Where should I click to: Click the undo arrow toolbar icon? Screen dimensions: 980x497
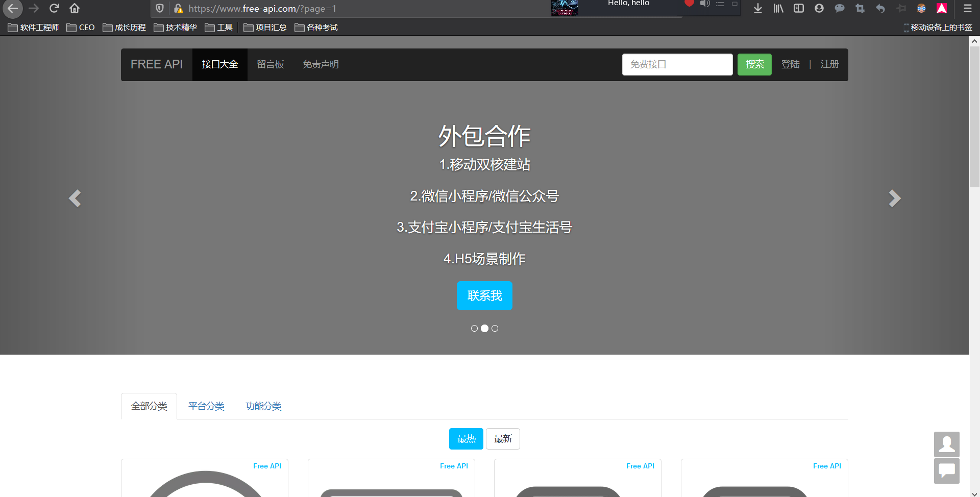pyautogui.click(x=880, y=8)
